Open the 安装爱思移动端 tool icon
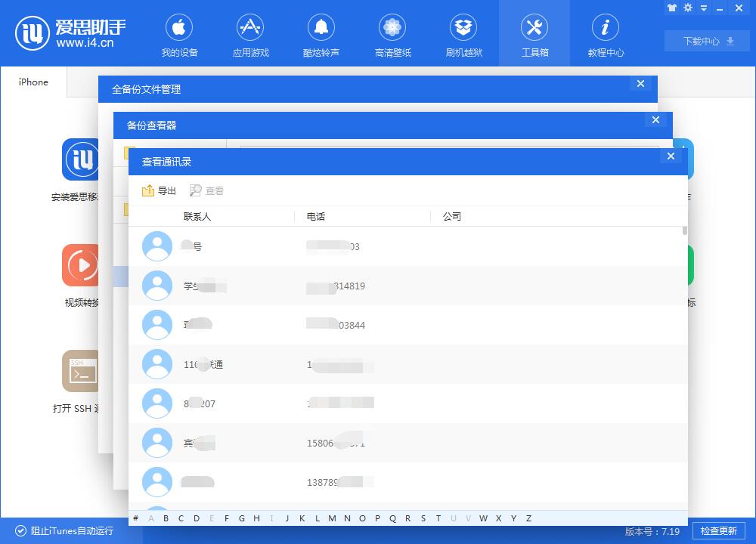Viewport: 756px width, 544px height. point(80,159)
